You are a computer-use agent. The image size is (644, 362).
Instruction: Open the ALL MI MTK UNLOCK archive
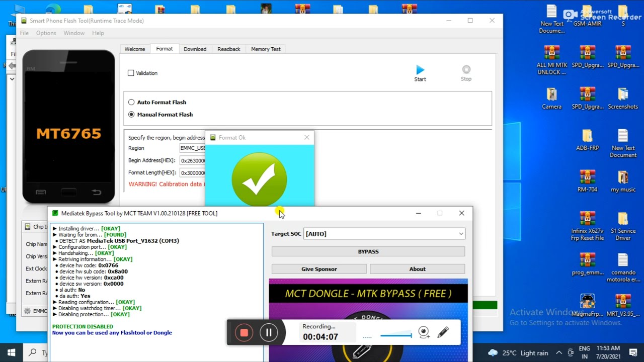click(552, 60)
